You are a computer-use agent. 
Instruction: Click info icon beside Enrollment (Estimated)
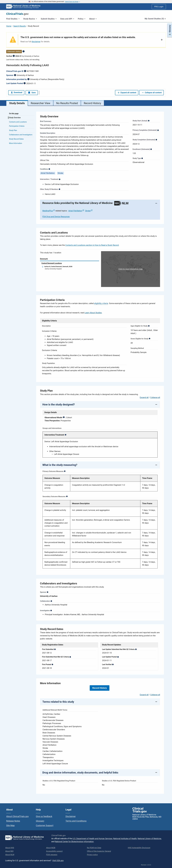[151, 149]
